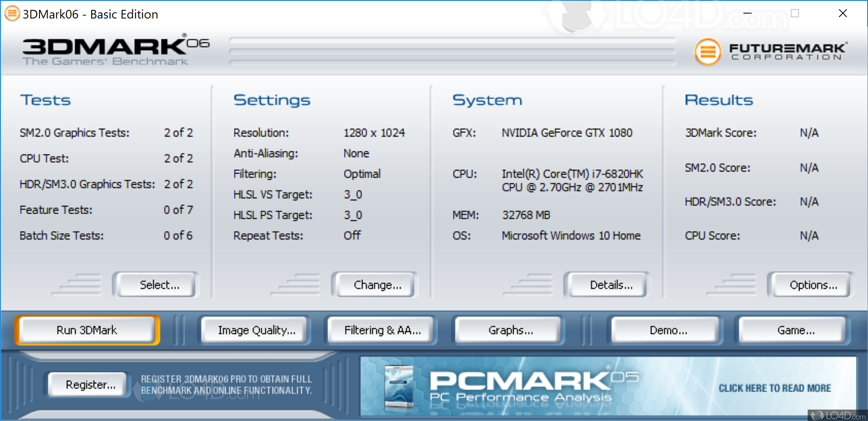
Task: Click the Tests section heading
Action: (45, 100)
